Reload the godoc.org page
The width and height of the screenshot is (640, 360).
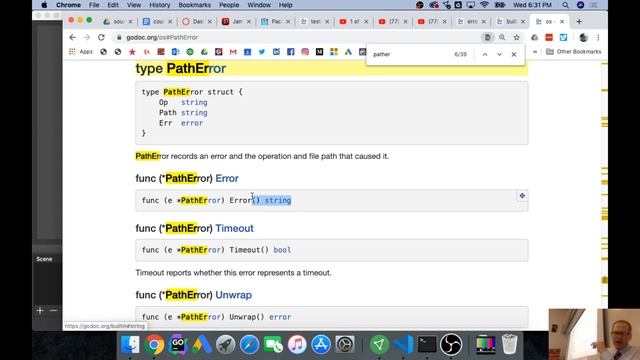(x=101, y=37)
